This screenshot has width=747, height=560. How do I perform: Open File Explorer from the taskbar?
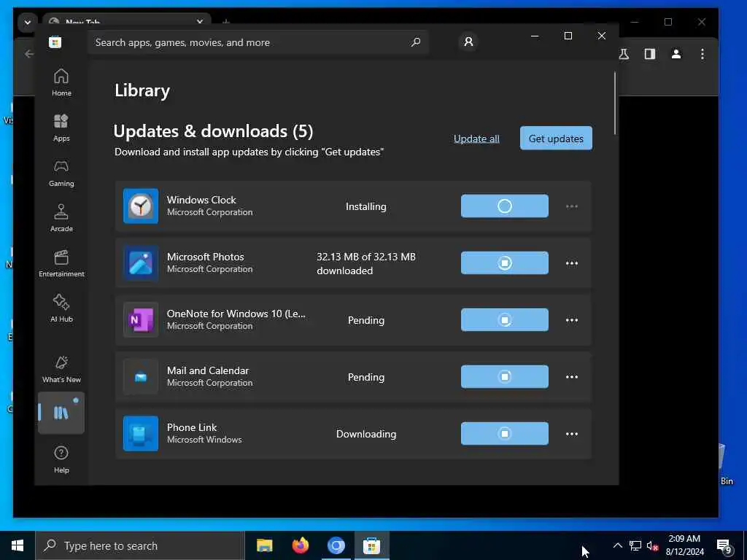pyautogui.click(x=264, y=545)
